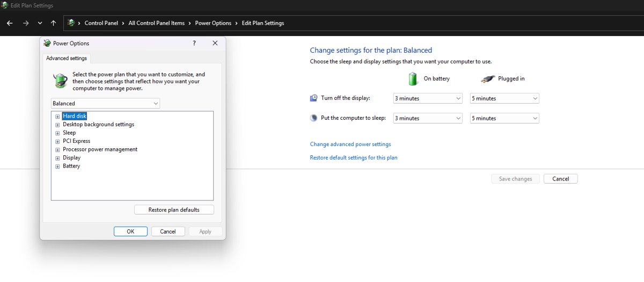The height and width of the screenshot is (282, 644).
Task: Click the forward navigation arrow
Action: coord(26,23)
